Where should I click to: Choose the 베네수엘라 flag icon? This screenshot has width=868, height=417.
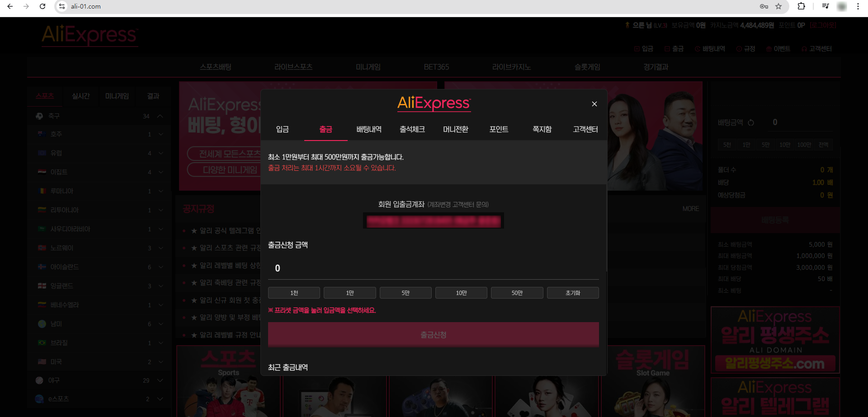pyautogui.click(x=42, y=305)
